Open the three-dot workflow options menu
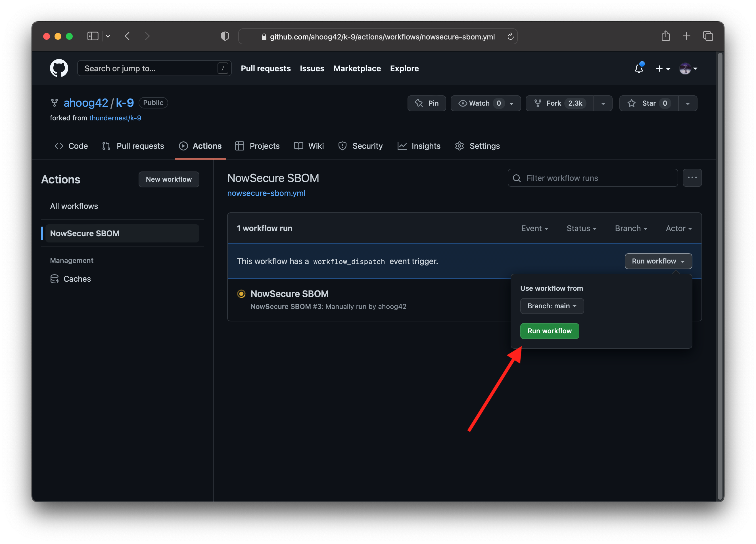Viewport: 756px width, 544px height. pyautogui.click(x=692, y=178)
